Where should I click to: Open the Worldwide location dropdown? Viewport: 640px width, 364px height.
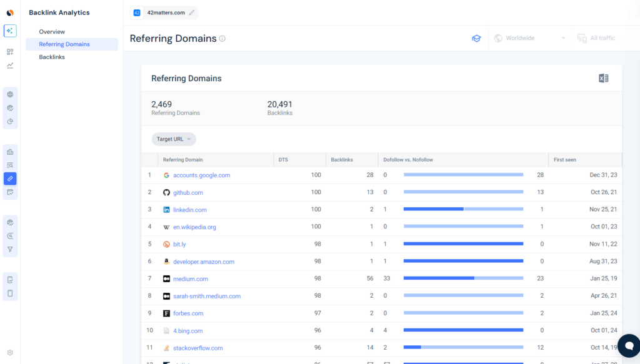pos(529,38)
